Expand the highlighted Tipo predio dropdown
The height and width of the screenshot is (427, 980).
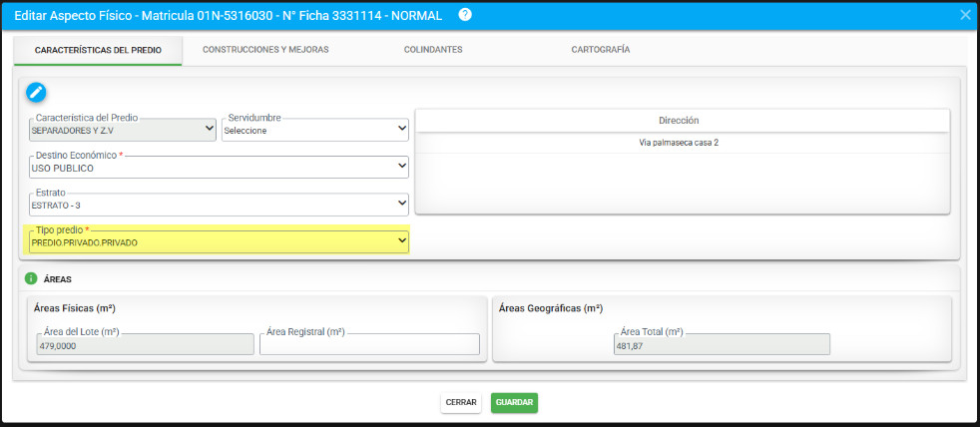coord(219,242)
